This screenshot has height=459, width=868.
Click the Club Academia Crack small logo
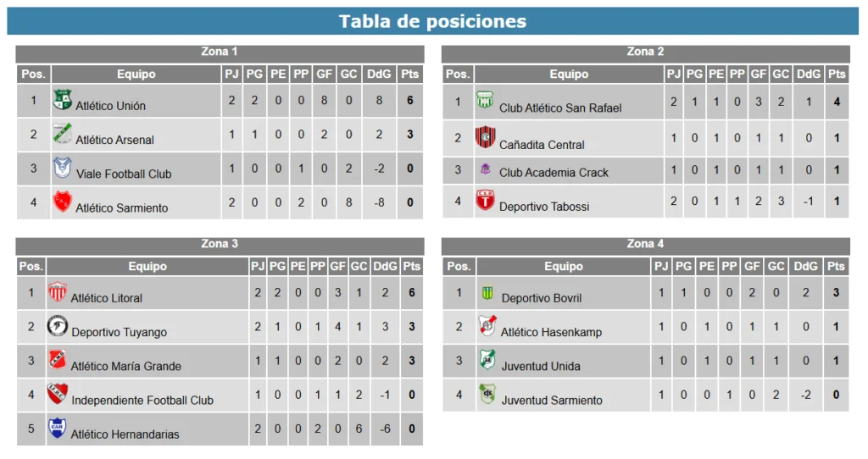[485, 169]
